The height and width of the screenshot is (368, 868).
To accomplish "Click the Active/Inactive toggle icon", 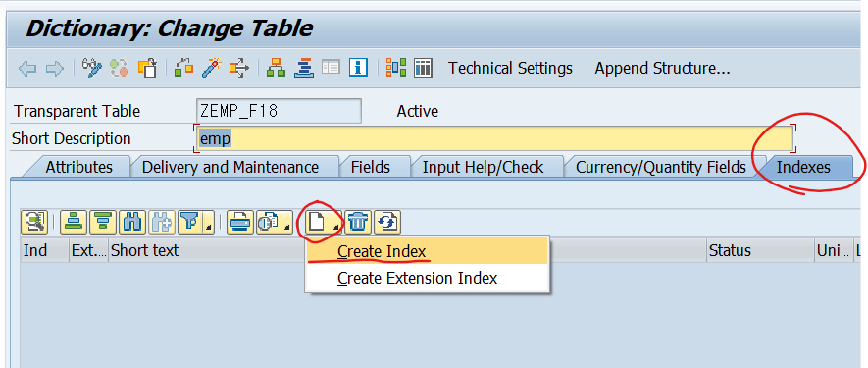I will [119, 68].
